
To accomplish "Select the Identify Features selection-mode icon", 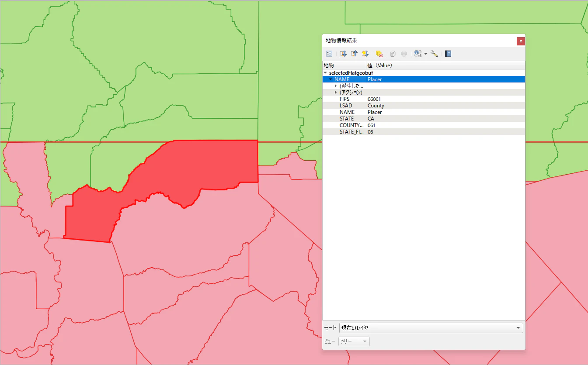I will coord(418,54).
